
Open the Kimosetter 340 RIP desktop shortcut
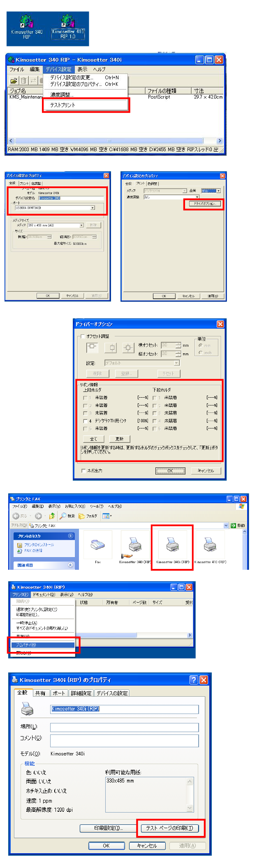27,27
